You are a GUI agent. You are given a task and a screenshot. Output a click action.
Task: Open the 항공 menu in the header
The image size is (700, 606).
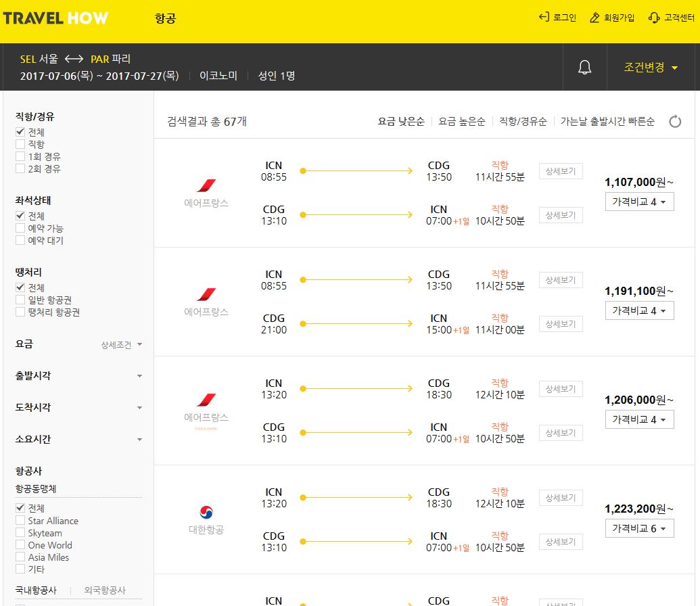pyautogui.click(x=165, y=18)
